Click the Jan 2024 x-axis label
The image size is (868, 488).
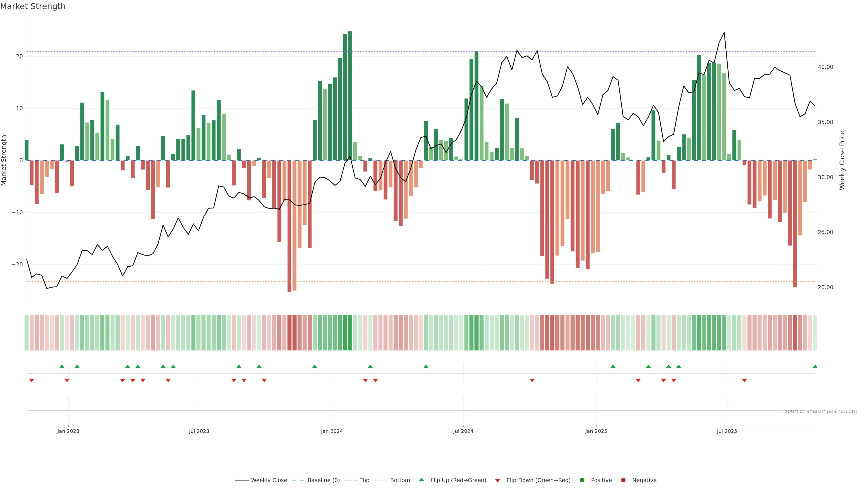coord(332,431)
